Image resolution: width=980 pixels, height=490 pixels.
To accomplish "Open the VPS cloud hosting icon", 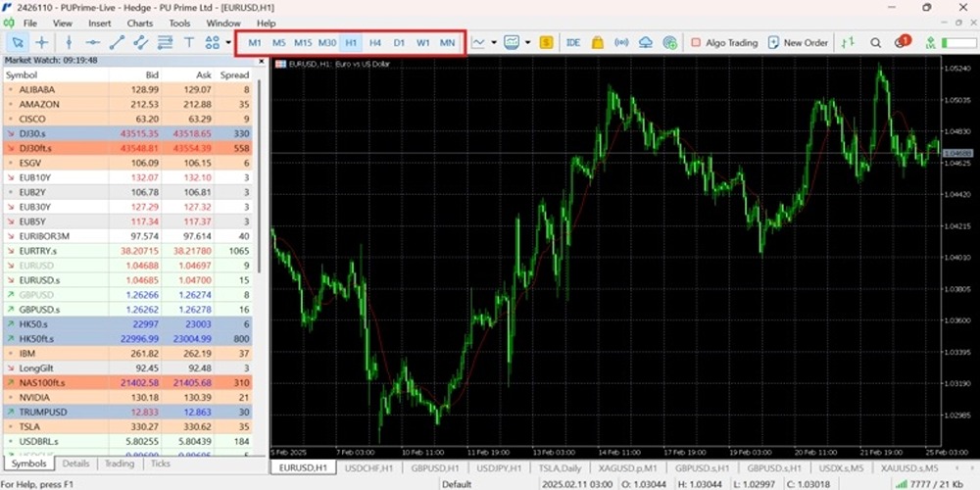I will [646, 42].
